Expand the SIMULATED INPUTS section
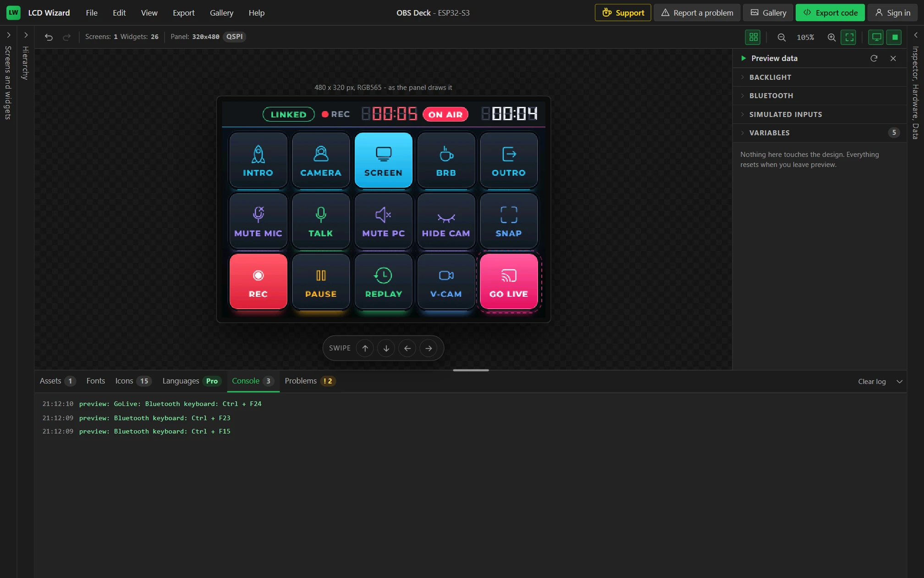Viewport: 924px width, 578px height. coord(819,114)
